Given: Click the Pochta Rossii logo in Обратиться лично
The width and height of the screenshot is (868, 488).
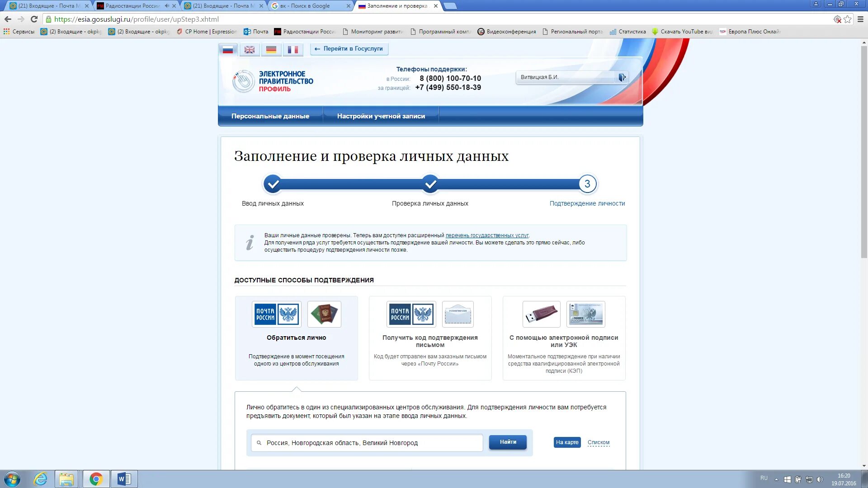Looking at the screenshot, I should (277, 314).
